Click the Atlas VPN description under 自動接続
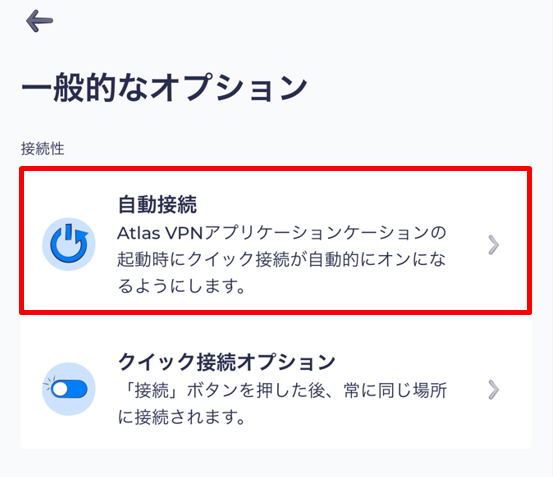The height and width of the screenshot is (477, 553). [282, 259]
